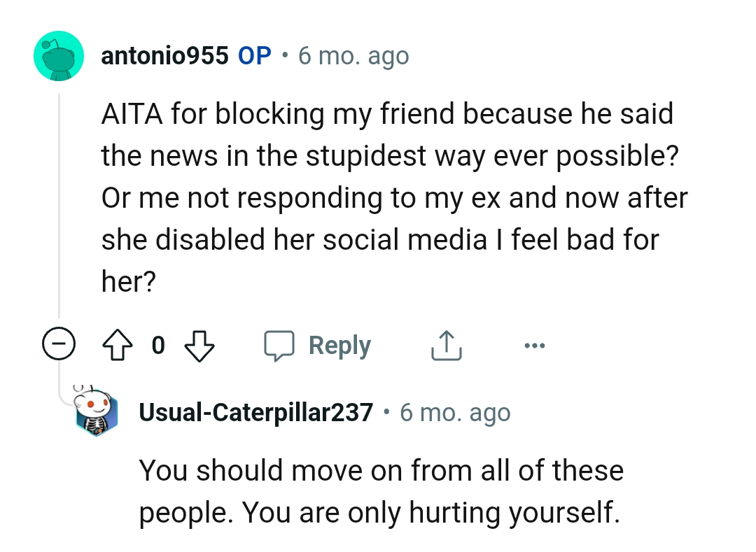
Task: Downvote antonio955's comment
Action: click(x=198, y=344)
